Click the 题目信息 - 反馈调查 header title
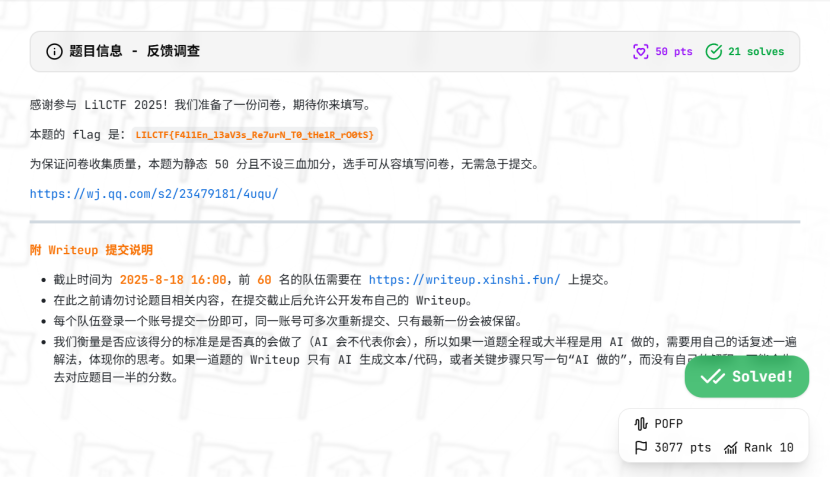This screenshot has height=477, width=830. pyautogui.click(x=134, y=51)
